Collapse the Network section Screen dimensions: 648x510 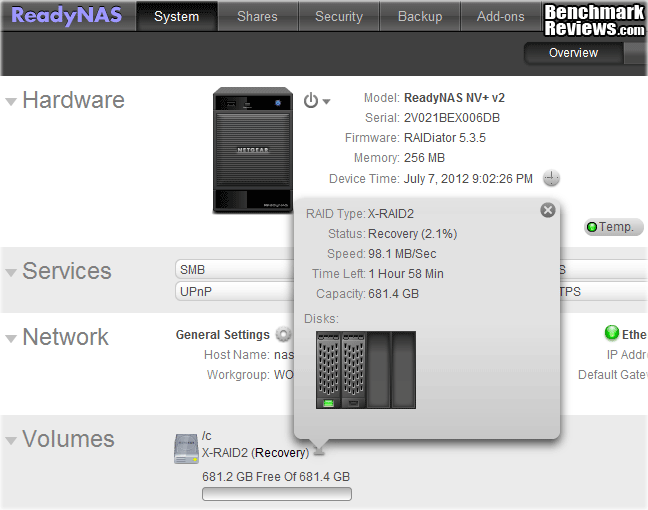11,339
